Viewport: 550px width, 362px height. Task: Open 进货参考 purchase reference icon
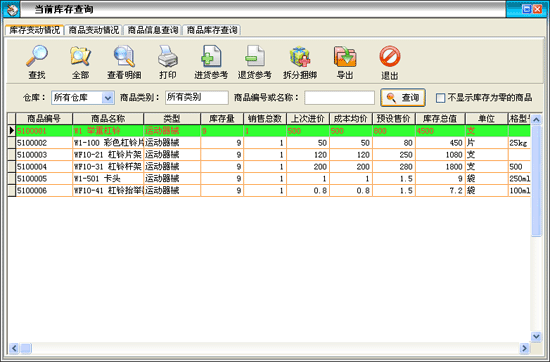[211, 56]
